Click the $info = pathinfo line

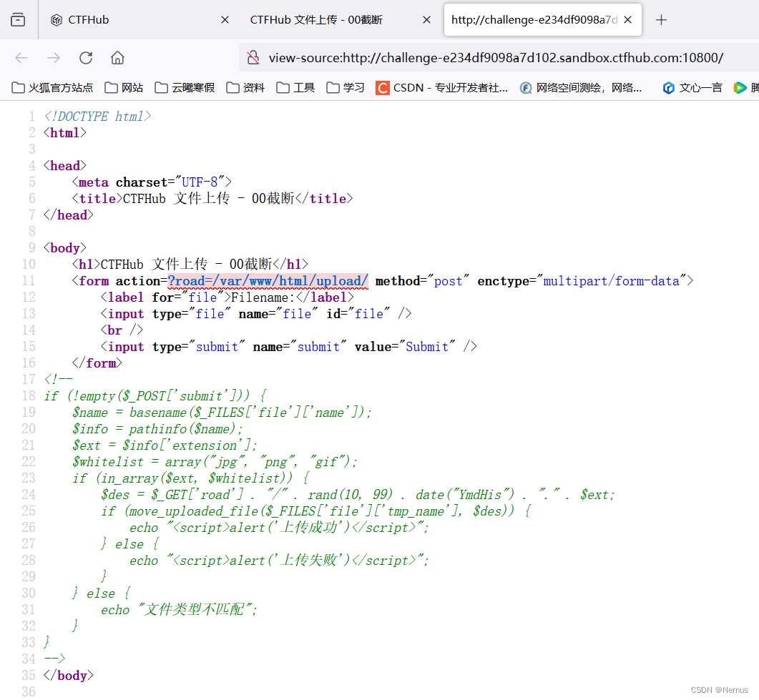(x=158, y=429)
